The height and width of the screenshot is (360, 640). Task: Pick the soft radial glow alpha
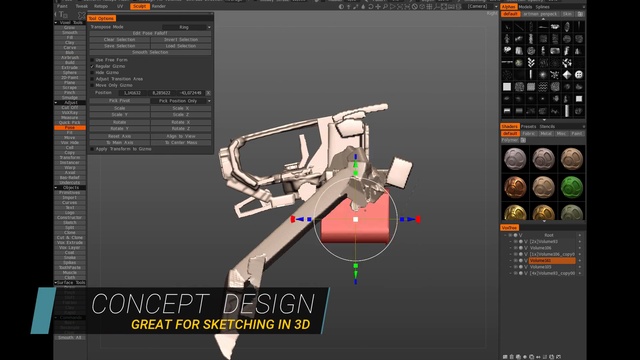[543, 75]
